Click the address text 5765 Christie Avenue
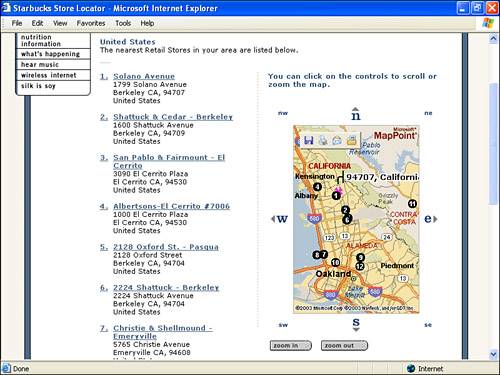The height and width of the screenshot is (375, 500). tap(151, 345)
